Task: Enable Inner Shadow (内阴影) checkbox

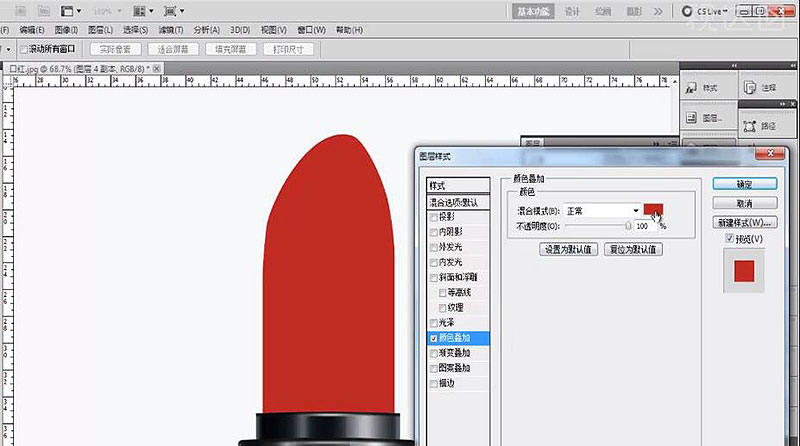Action: 434,232
